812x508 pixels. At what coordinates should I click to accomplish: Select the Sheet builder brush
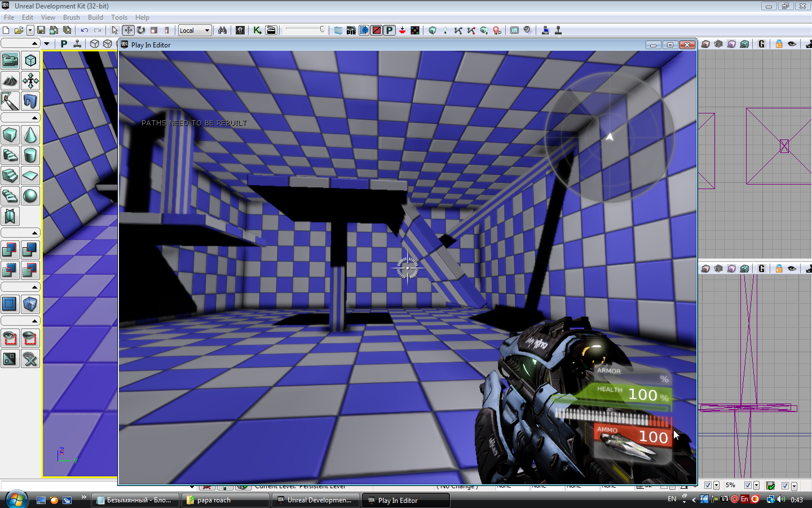[x=30, y=176]
